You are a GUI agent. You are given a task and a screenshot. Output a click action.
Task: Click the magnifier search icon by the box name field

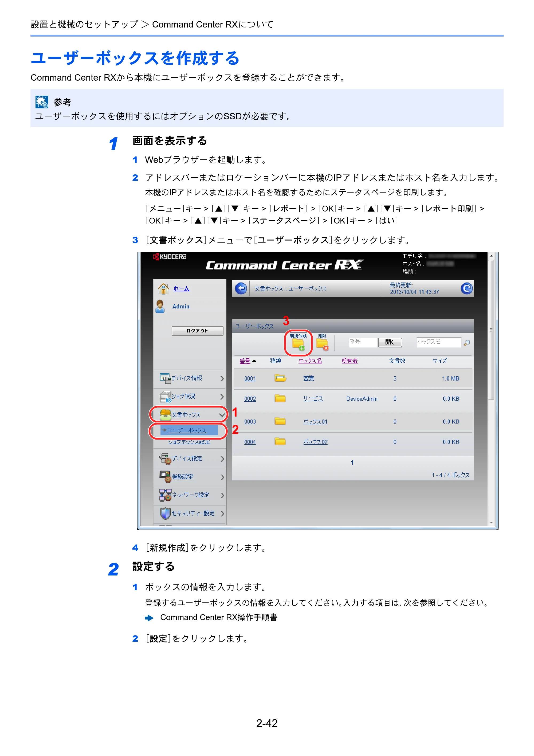[466, 343]
